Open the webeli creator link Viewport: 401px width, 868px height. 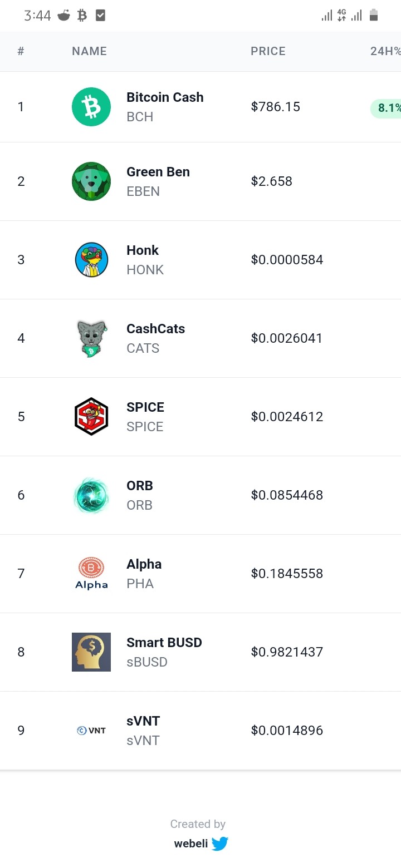tap(191, 844)
